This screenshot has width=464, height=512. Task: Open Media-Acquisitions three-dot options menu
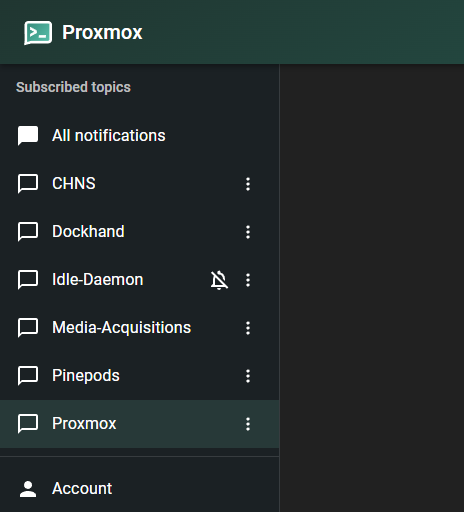[248, 328]
